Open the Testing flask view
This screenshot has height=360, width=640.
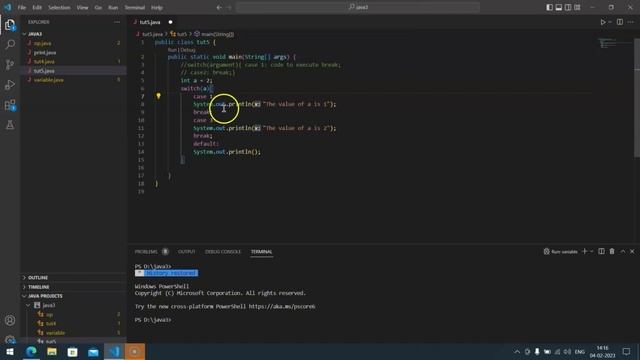tap(10, 125)
